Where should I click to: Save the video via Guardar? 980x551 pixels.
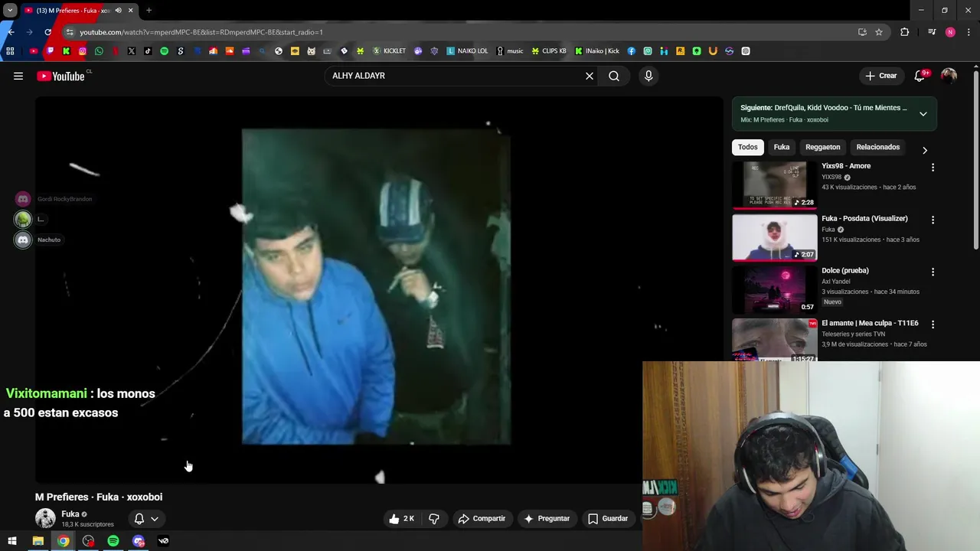(608, 519)
